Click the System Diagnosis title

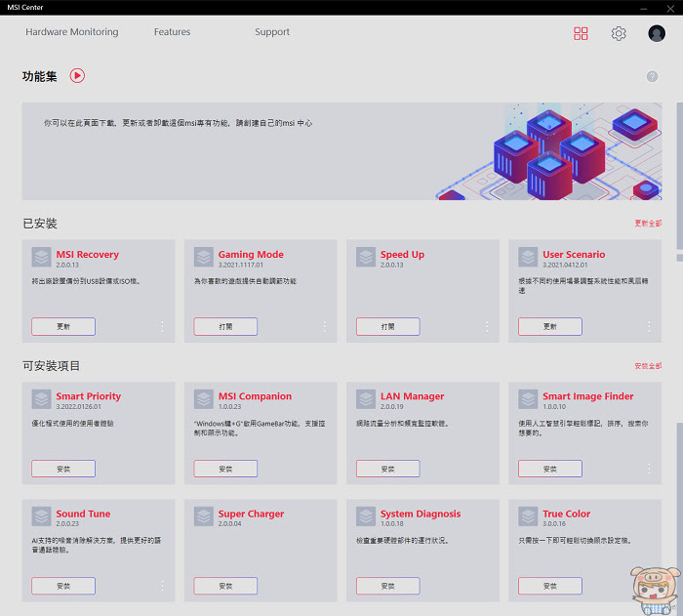(x=421, y=514)
